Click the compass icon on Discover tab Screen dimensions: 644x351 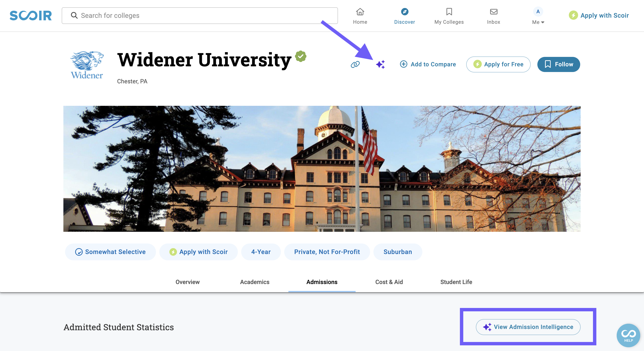(404, 12)
